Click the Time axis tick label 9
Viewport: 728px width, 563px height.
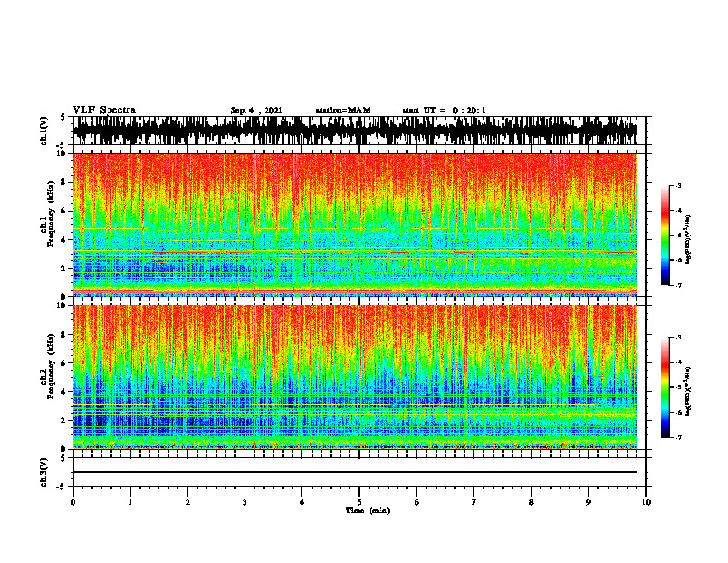[x=588, y=502]
